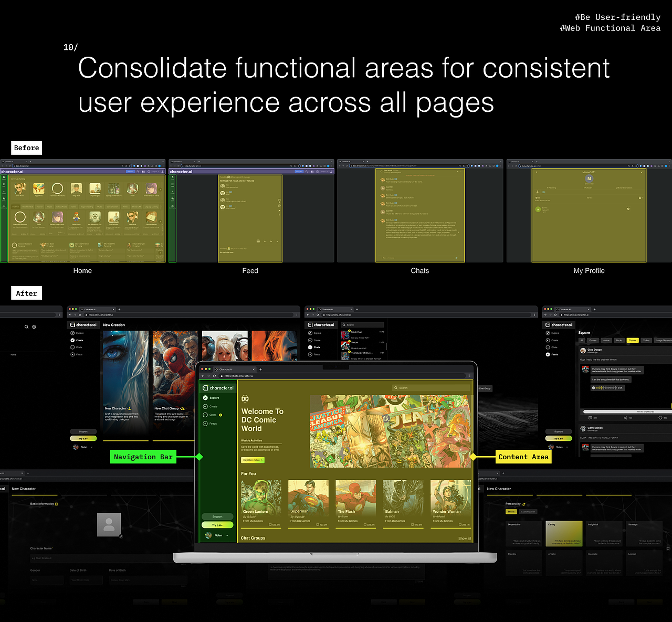Expand the Nolan account menu in Square window
The width and height of the screenshot is (672, 622).
click(x=567, y=447)
